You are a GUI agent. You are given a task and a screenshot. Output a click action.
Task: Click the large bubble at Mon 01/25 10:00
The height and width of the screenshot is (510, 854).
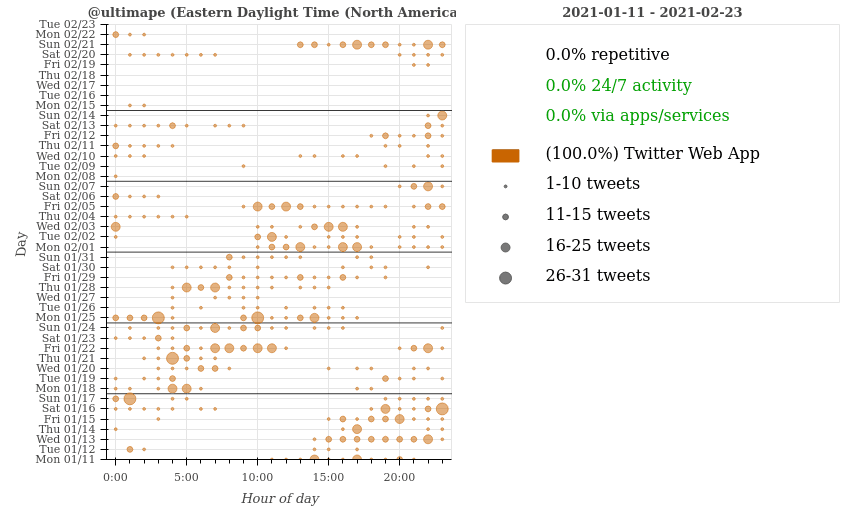(x=258, y=318)
